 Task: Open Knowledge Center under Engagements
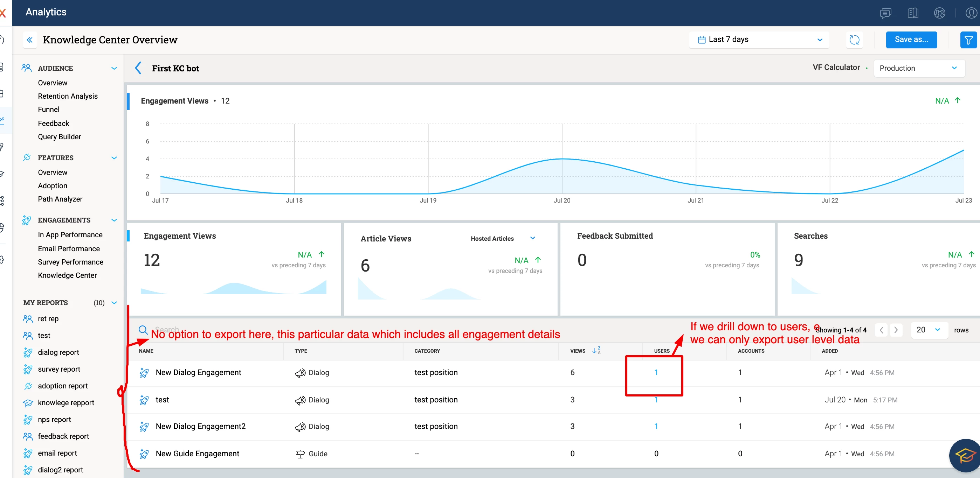(x=67, y=275)
